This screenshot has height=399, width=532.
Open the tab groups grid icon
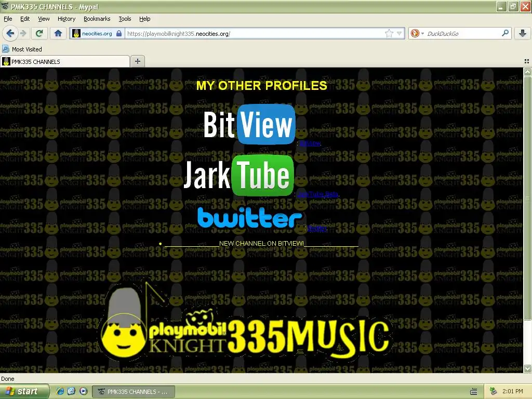(527, 61)
